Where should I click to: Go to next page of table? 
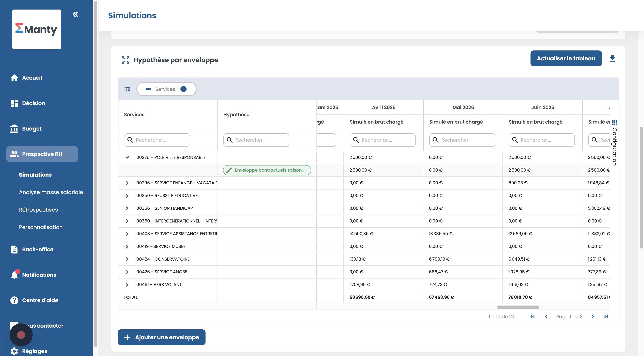click(x=593, y=316)
